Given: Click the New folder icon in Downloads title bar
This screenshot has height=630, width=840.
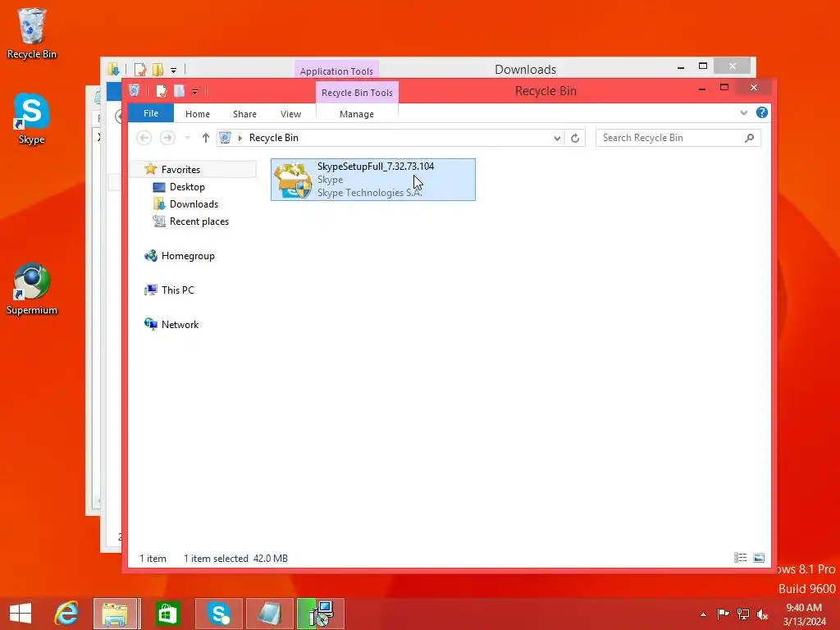Looking at the screenshot, I should pos(157,70).
